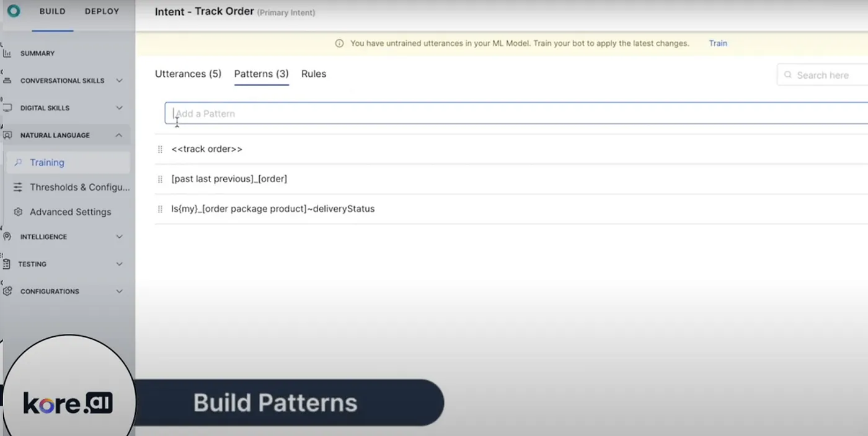
Task: Click the Intelligence sidebar icon
Action: point(7,237)
